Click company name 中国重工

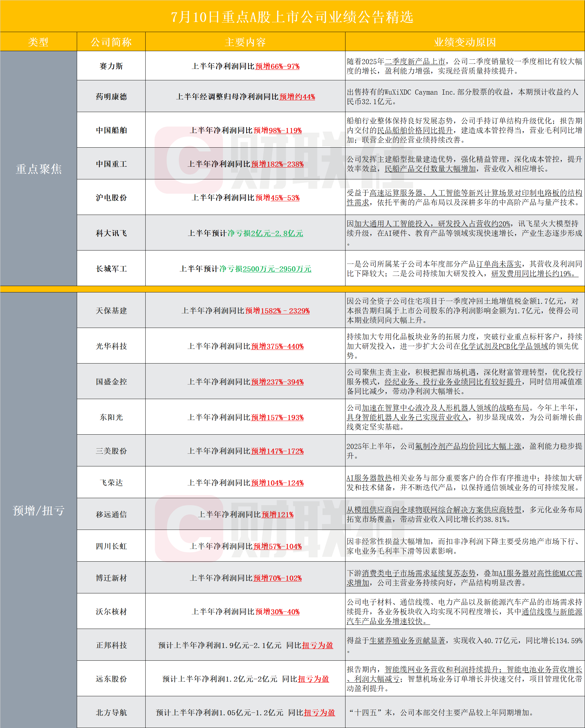111,164
